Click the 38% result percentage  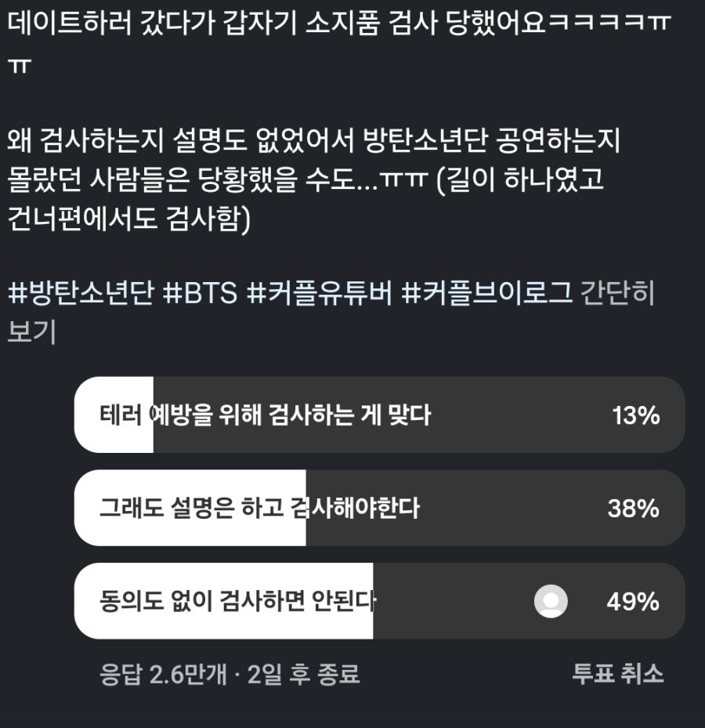point(633,509)
